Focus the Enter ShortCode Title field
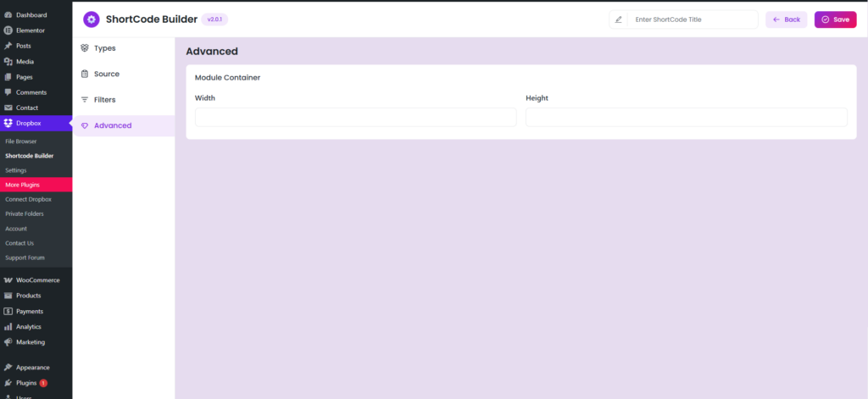 pyautogui.click(x=693, y=19)
